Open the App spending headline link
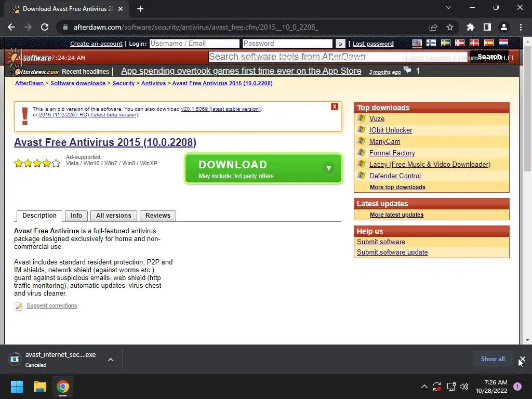This screenshot has height=399, width=532. 241,71
